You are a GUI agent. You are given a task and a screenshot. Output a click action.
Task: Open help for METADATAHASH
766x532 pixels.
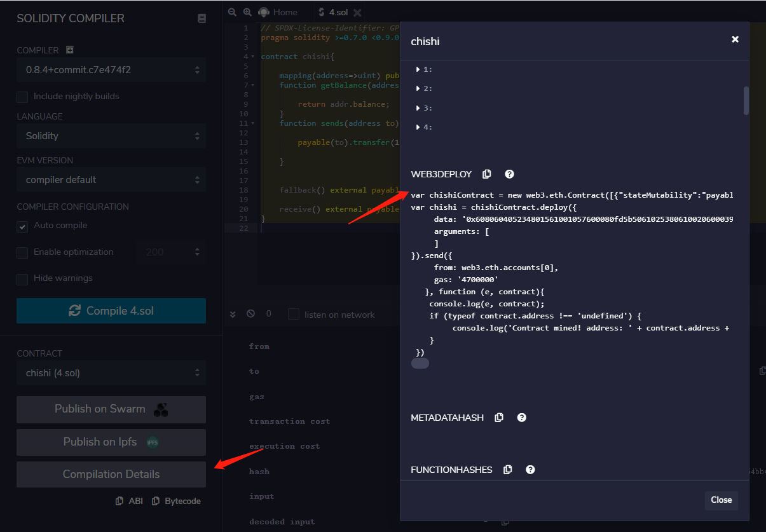click(521, 418)
